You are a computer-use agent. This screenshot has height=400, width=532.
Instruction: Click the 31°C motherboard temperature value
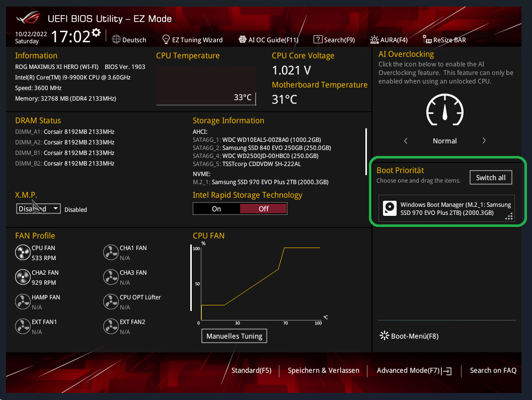[x=284, y=100]
